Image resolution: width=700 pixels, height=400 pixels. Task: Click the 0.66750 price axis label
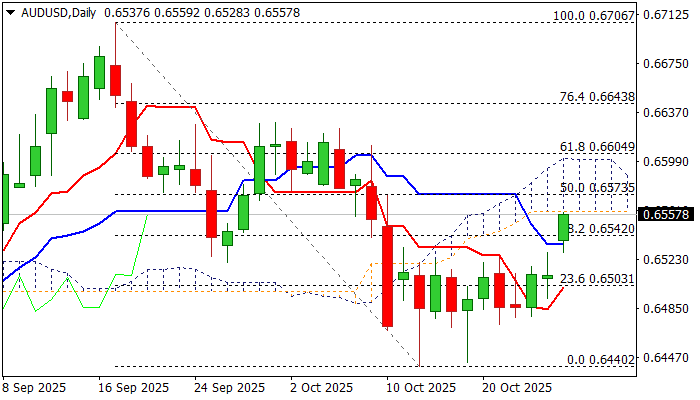pos(667,64)
